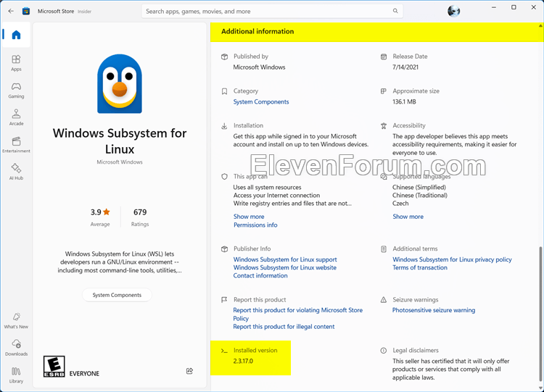The height and width of the screenshot is (392, 544).
Task: Click the 7/14/2021 release date value
Action: click(405, 67)
